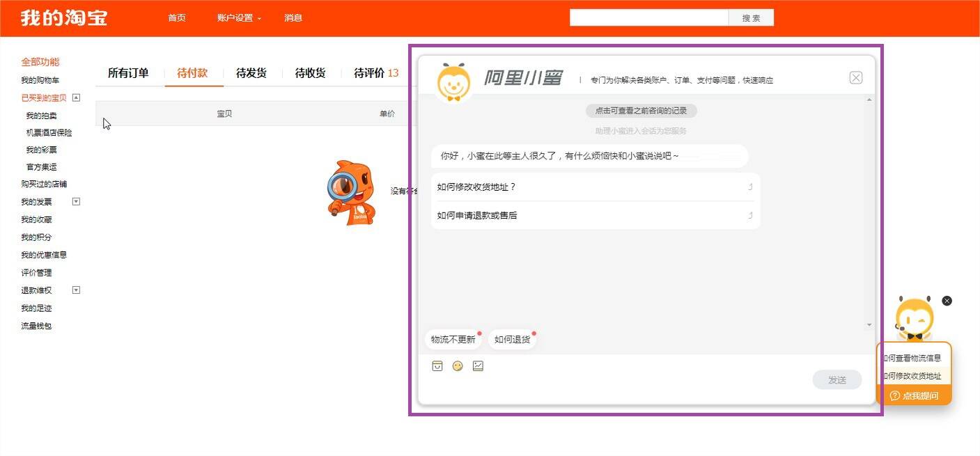
Task: Open the 我的购物车 sidebar link
Action: [40, 81]
